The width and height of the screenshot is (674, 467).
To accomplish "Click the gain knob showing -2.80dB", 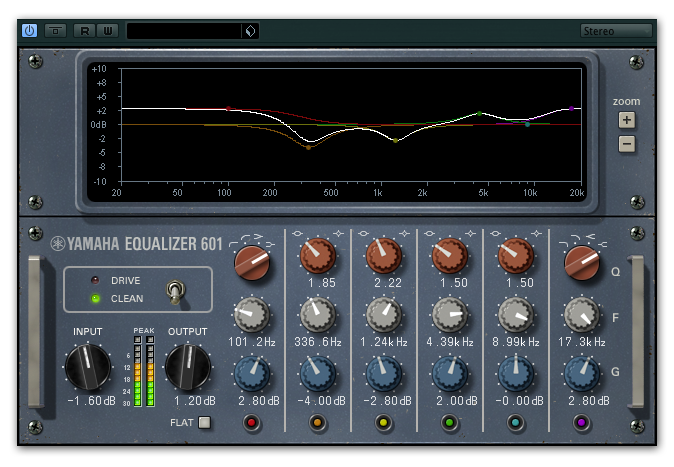I will click(x=383, y=373).
